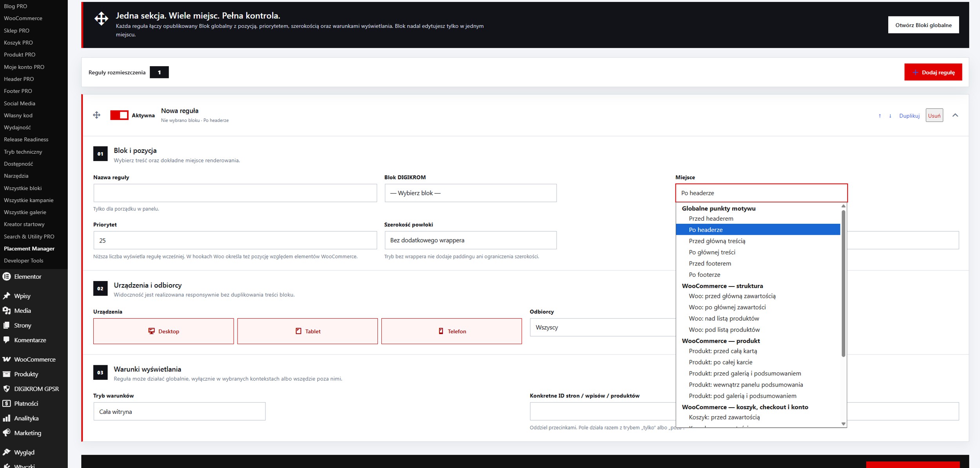Open Elementor from the sidebar

(27, 276)
